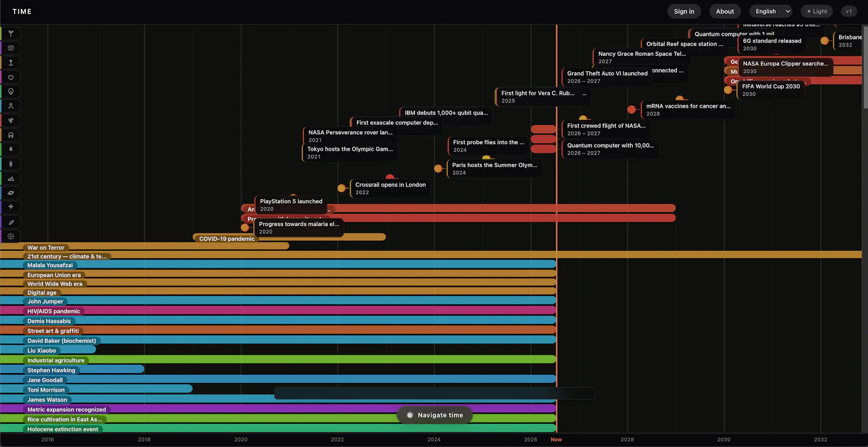Select the European Union era bar

[278, 274]
